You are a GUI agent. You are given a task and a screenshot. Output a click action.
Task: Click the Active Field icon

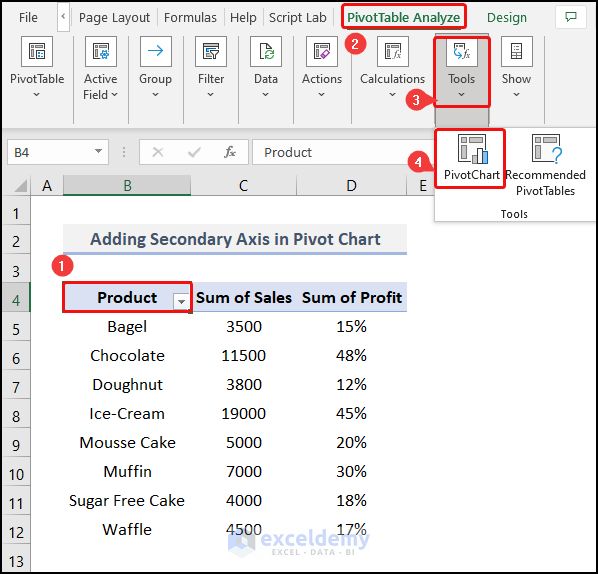tap(101, 51)
